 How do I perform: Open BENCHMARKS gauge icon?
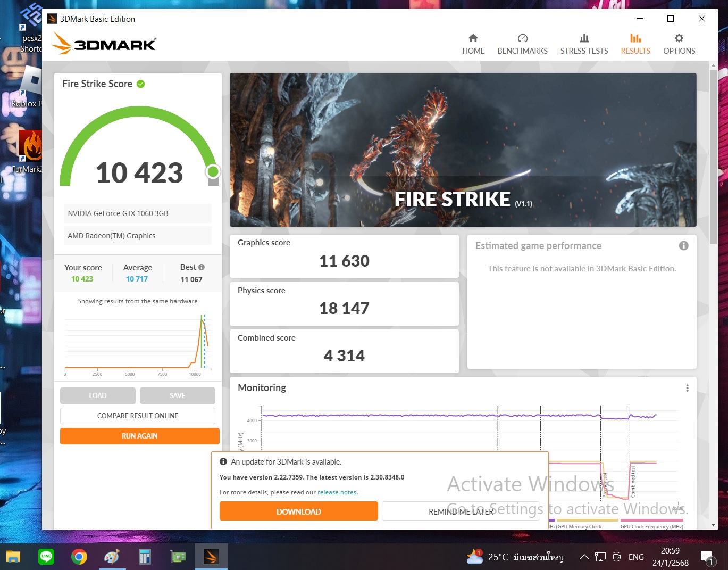point(522,38)
